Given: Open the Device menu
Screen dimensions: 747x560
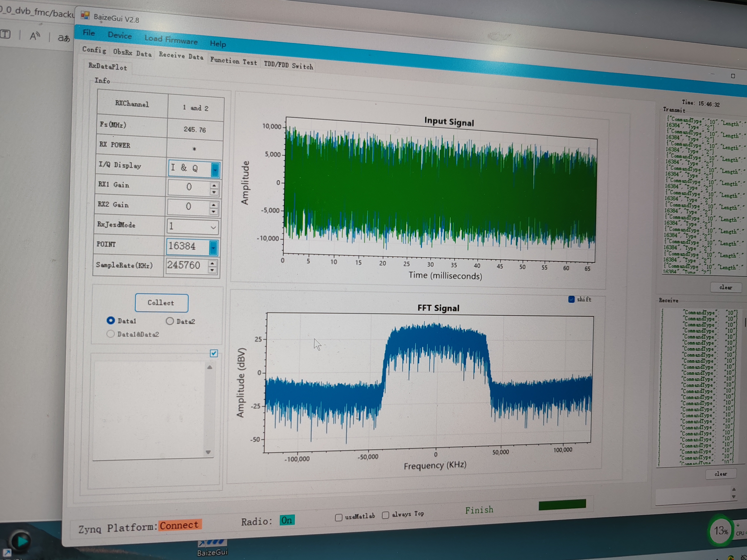Looking at the screenshot, I should tap(120, 35).
